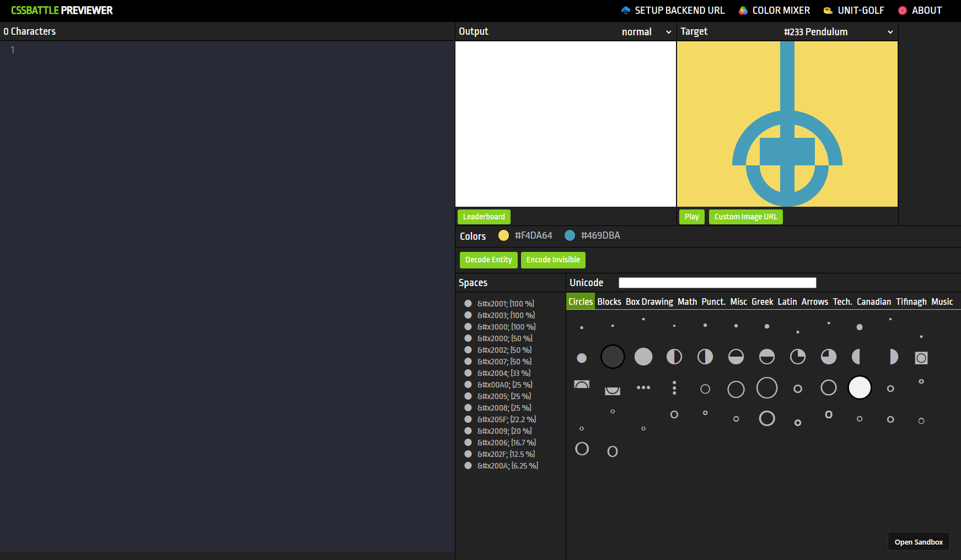This screenshot has height=560, width=961.
Task: Click the About icon in the navigation bar
Action: click(902, 10)
